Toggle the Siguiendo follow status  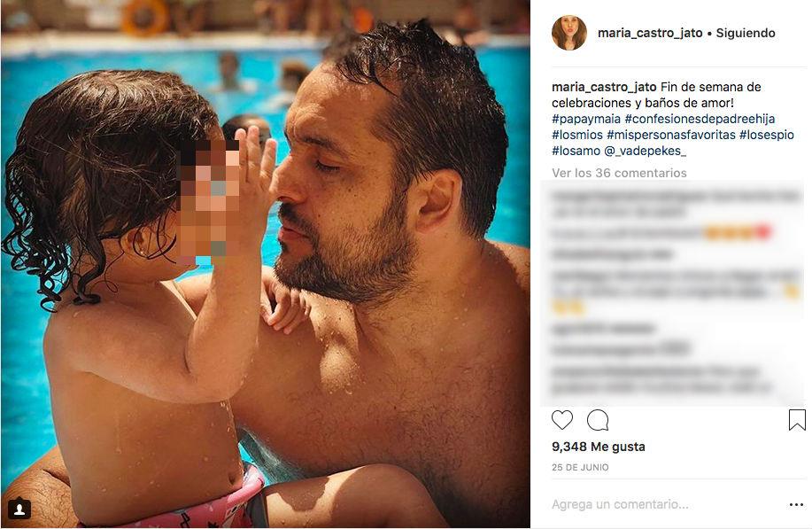tap(746, 33)
